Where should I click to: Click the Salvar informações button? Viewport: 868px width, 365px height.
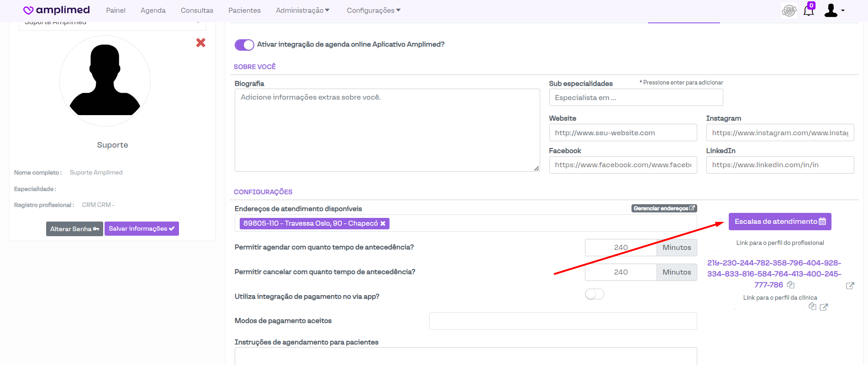(x=142, y=229)
